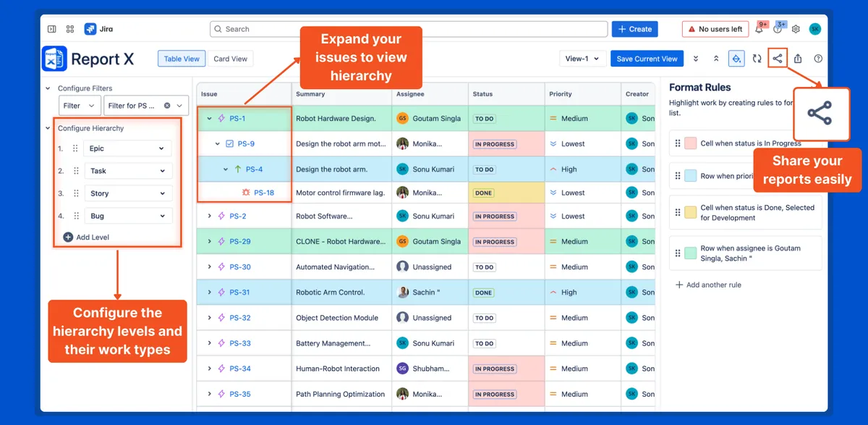Open the Jira help icon with 3+ badge
The width and height of the screenshot is (868, 425).
coord(778,29)
